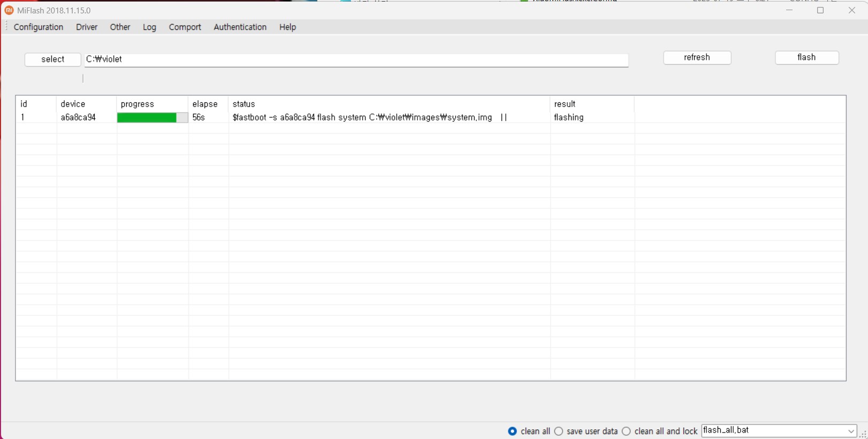Open the Help menu
This screenshot has width=868, height=439.
point(287,27)
